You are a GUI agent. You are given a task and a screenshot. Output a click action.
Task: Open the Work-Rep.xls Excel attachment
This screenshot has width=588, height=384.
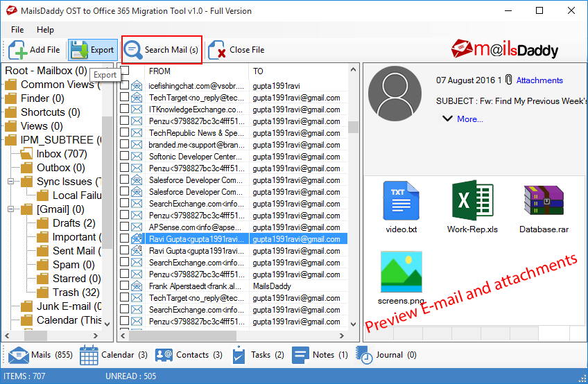pos(472,200)
